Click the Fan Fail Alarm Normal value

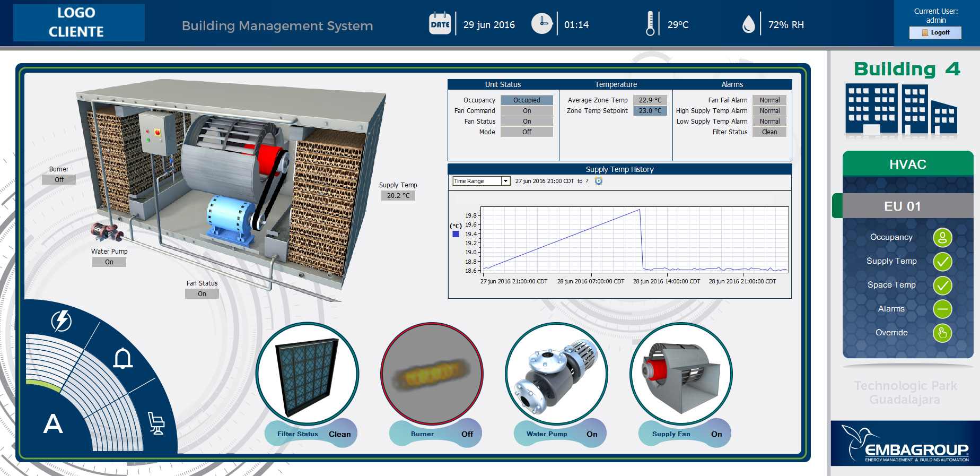pyautogui.click(x=769, y=100)
